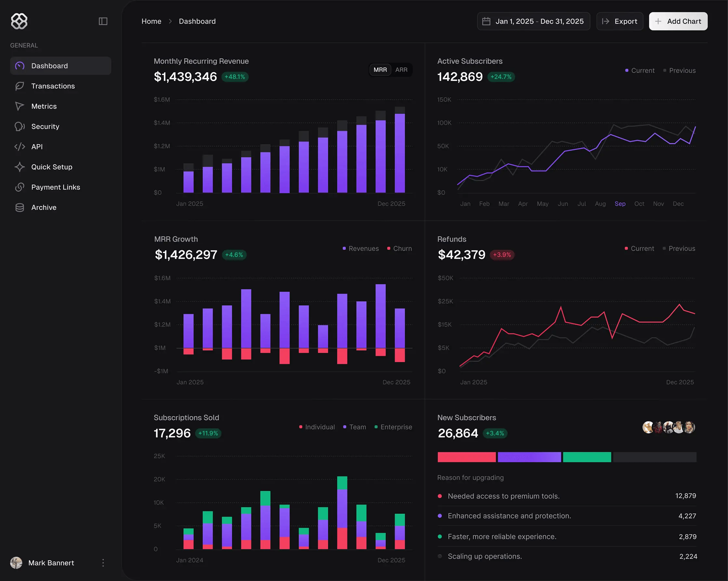
Task: Add a new chart with Add Chart button
Action: click(x=678, y=21)
